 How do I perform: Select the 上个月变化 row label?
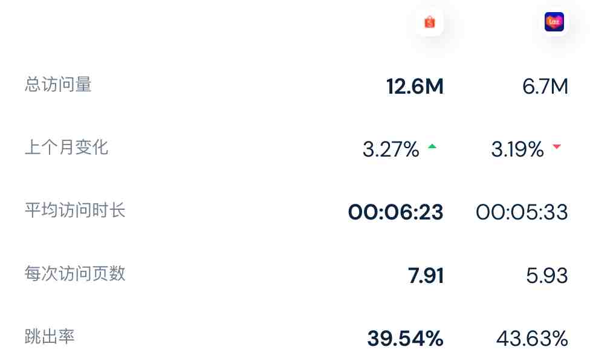coord(66,147)
